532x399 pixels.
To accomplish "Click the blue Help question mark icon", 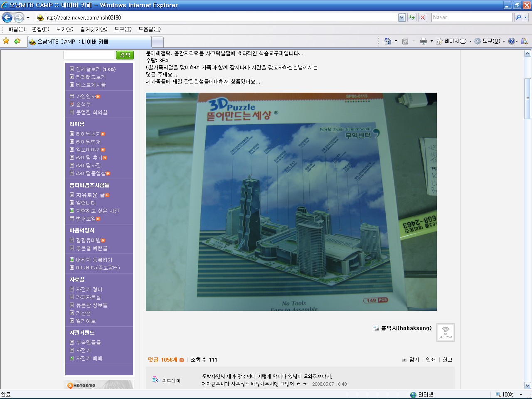I will 511,41.
